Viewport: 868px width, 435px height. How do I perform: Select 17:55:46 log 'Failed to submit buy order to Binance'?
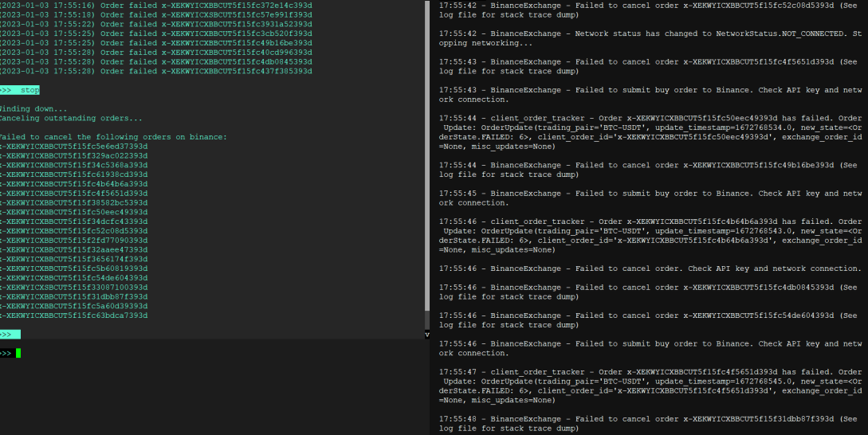(650, 349)
